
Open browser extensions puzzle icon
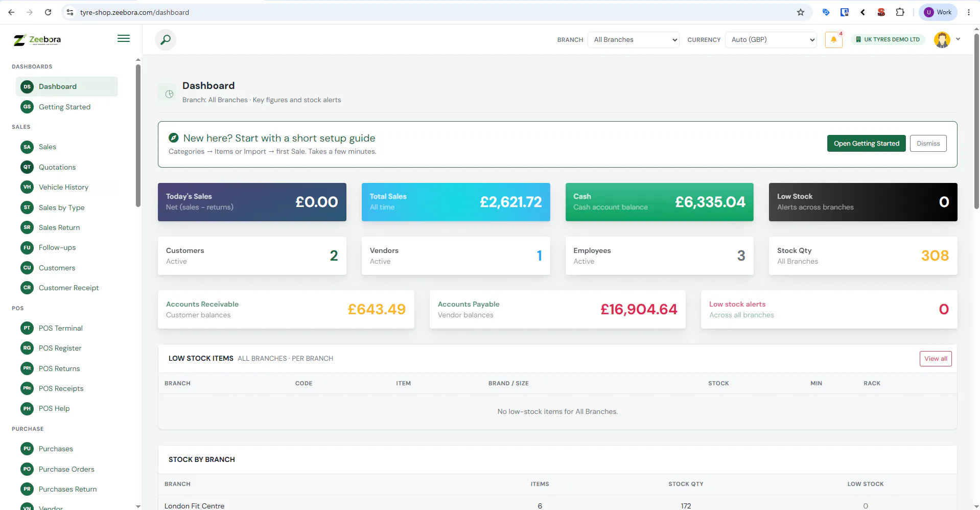(900, 12)
